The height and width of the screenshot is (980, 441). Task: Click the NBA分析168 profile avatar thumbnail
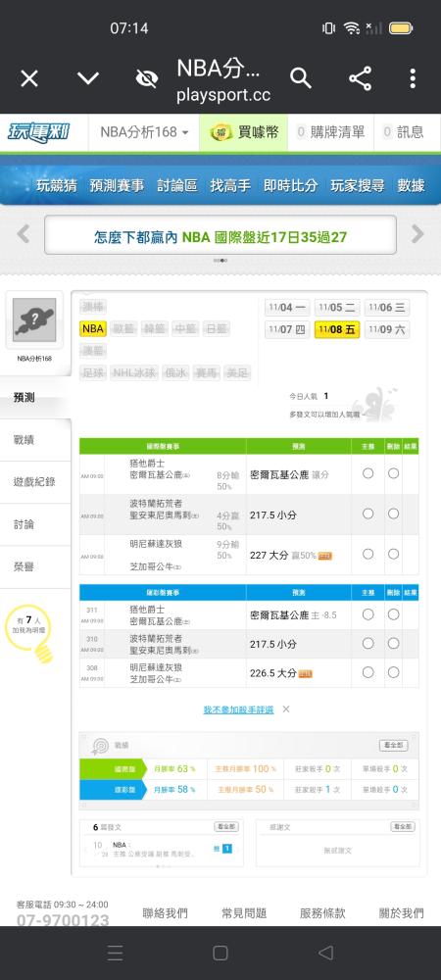(34, 319)
